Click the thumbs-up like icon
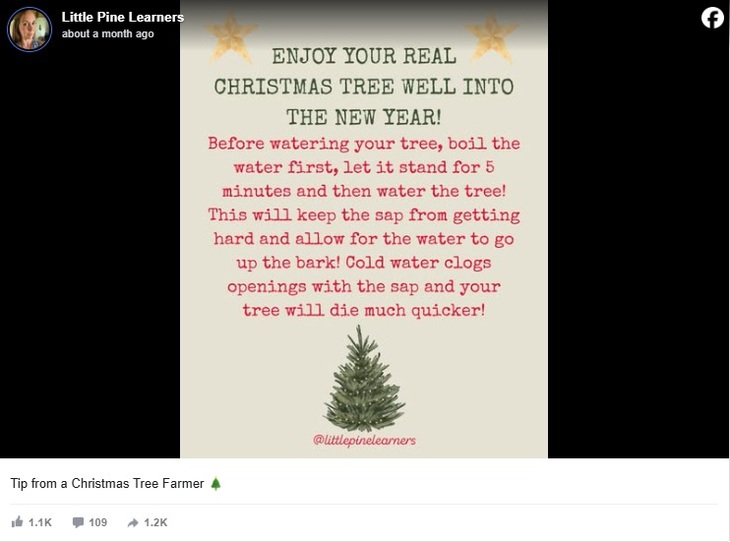The image size is (730, 542). tap(17, 522)
